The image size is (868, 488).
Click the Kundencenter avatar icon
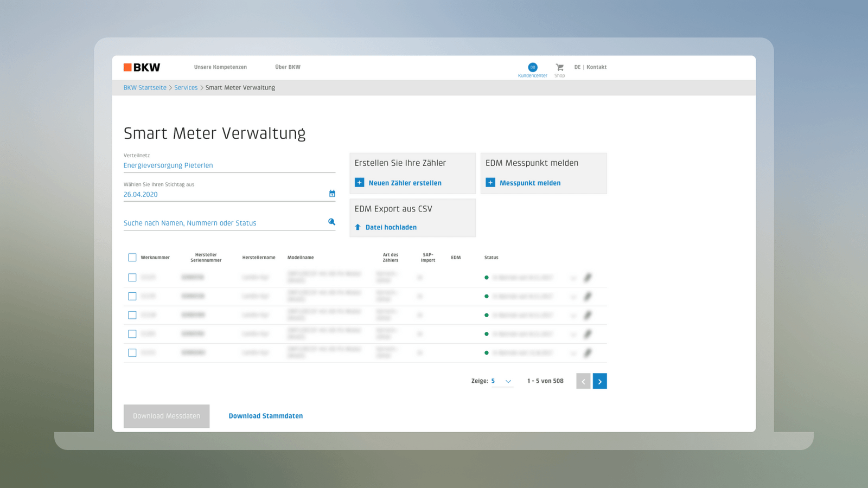pos(532,67)
